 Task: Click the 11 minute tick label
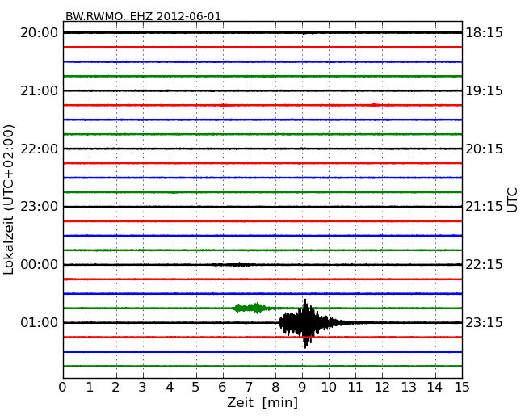(355, 388)
